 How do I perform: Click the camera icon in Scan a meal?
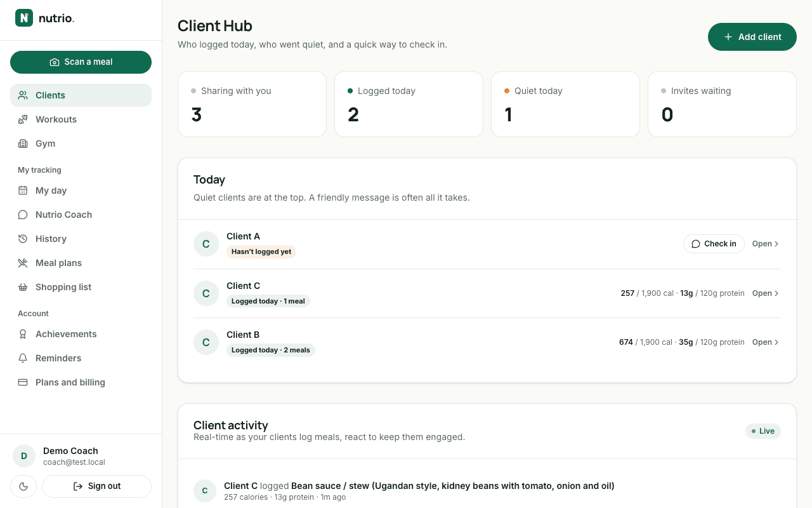55,62
